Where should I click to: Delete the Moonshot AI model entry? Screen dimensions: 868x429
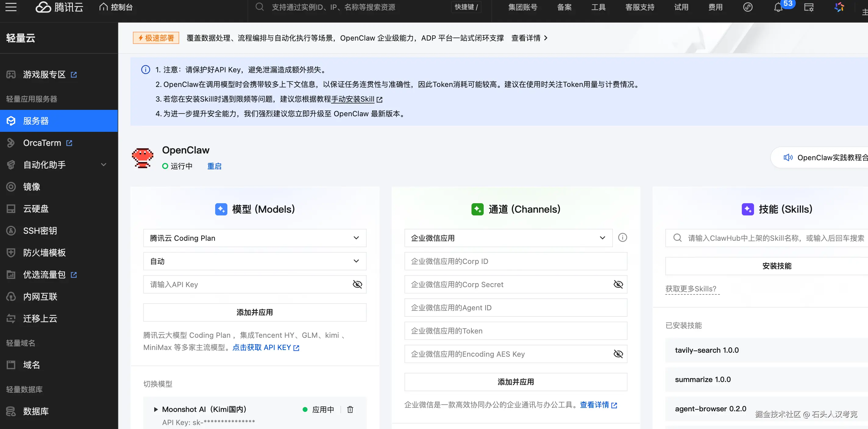[350, 409]
